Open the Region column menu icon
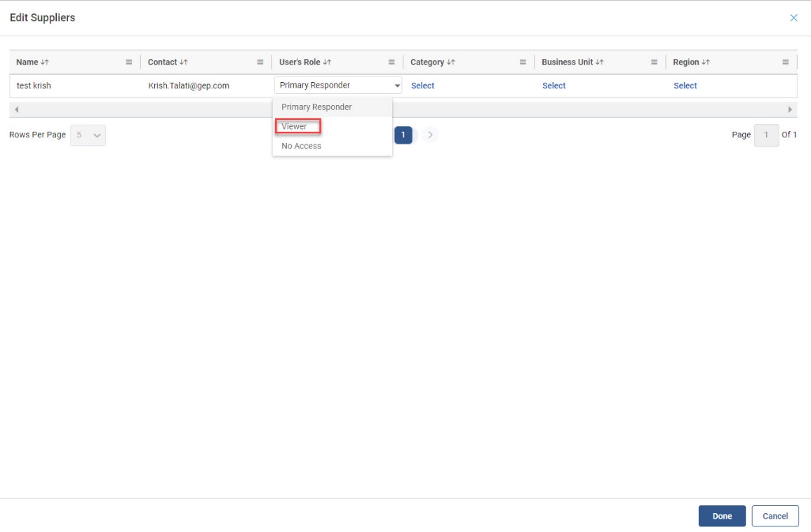 pos(785,62)
